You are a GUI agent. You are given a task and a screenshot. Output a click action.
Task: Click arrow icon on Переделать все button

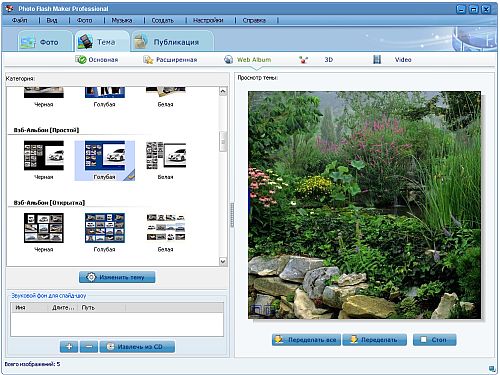pos(279,340)
